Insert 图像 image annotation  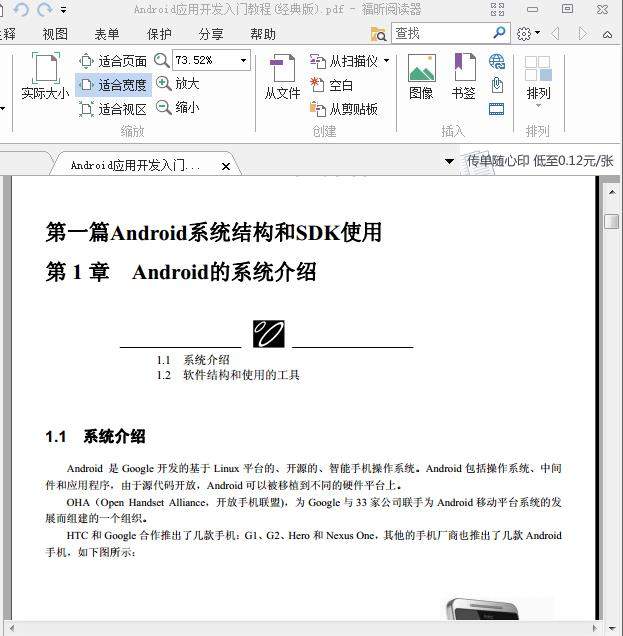tap(421, 77)
